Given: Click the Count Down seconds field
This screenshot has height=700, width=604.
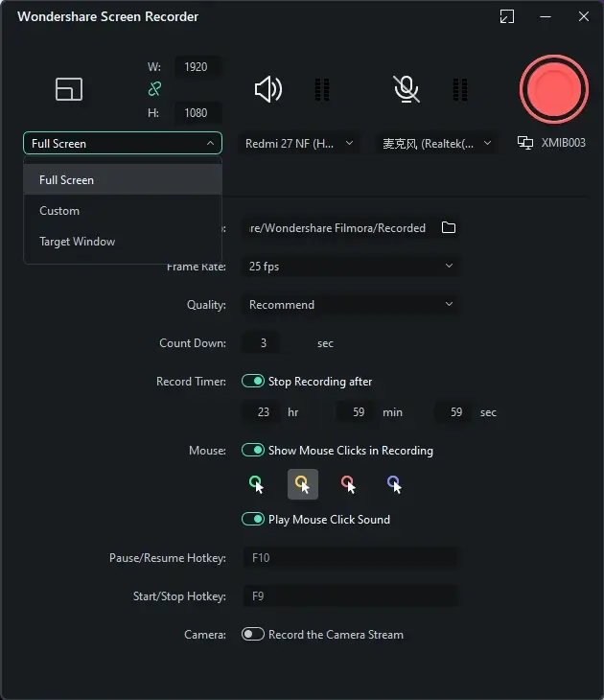Looking at the screenshot, I should (261, 343).
